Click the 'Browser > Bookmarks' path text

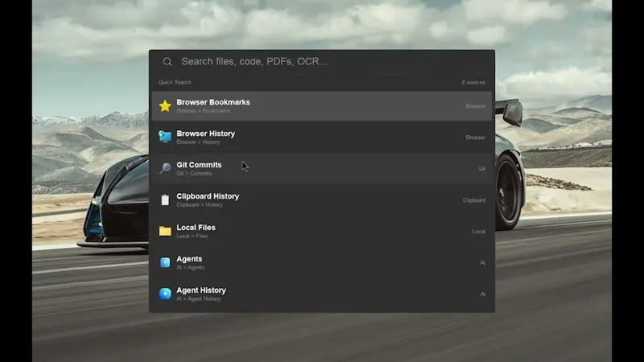tap(204, 111)
